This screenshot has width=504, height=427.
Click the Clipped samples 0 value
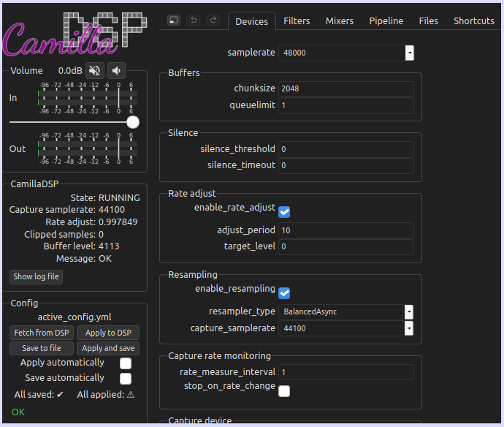[x=101, y=235]
